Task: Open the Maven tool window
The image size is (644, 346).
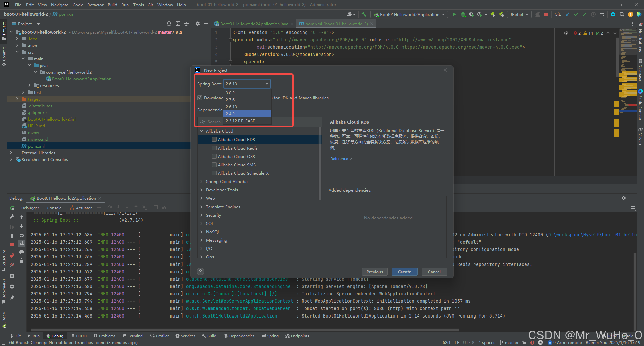Action: (x=640, y=136)
